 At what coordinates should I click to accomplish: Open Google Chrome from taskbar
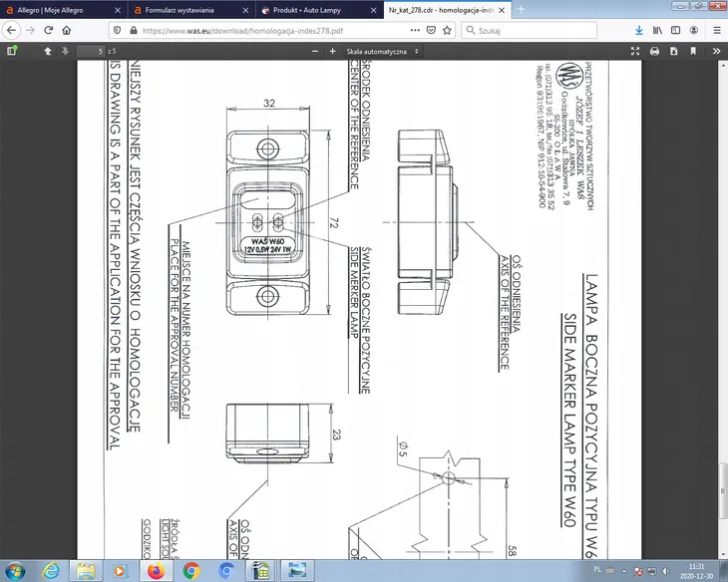pyautogui.click(x=191, y=570)
